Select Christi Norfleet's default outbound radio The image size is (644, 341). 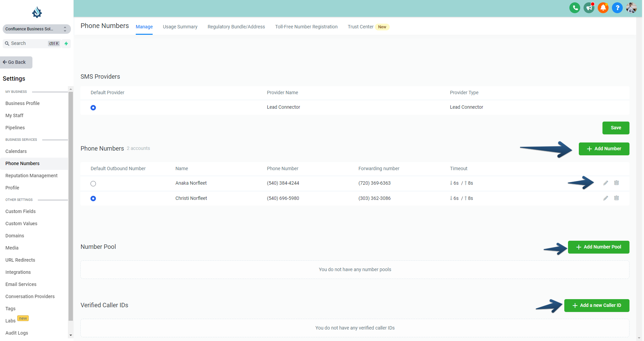tap(93, 199)
